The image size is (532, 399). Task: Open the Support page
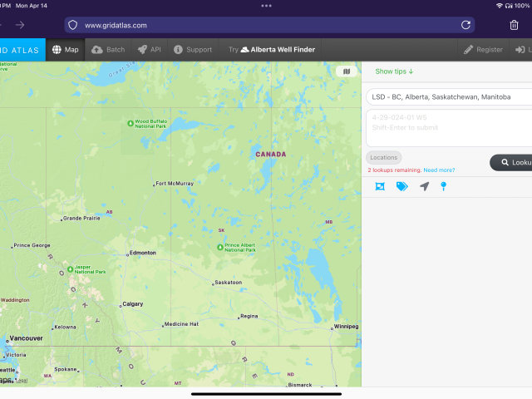192,50
